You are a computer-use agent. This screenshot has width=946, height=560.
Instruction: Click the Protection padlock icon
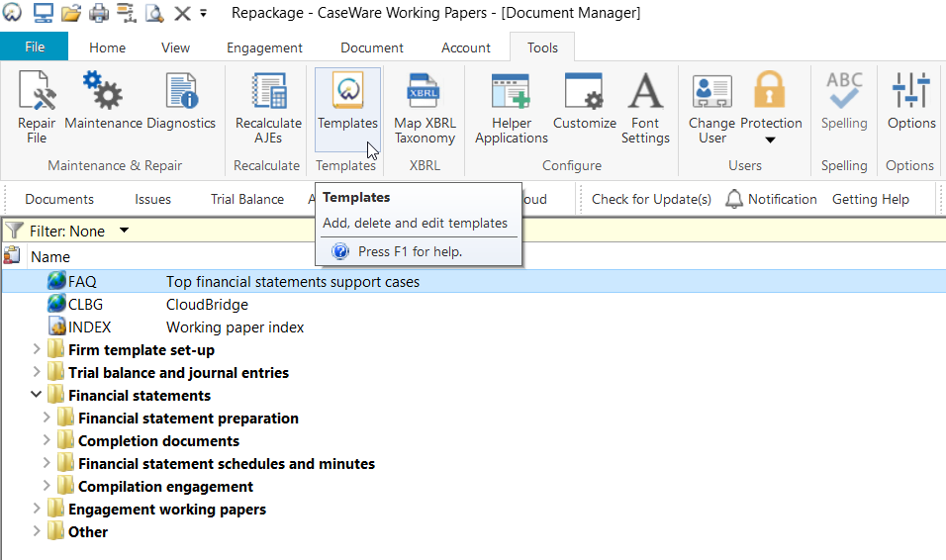(x=769, y=89)
